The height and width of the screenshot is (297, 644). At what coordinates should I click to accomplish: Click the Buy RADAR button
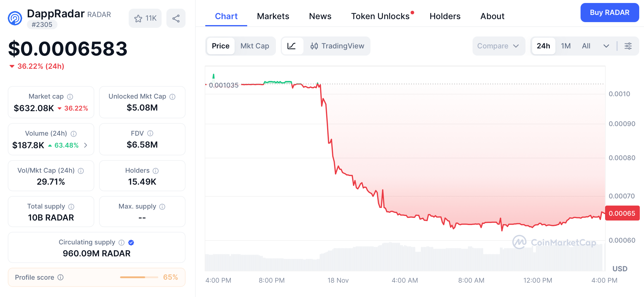(610, 13)
